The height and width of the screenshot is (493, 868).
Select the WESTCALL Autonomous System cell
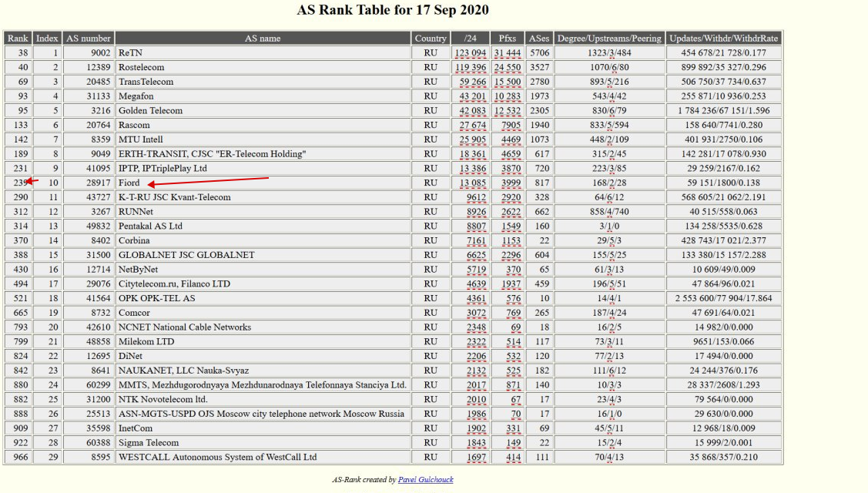(x=263, y=457)
